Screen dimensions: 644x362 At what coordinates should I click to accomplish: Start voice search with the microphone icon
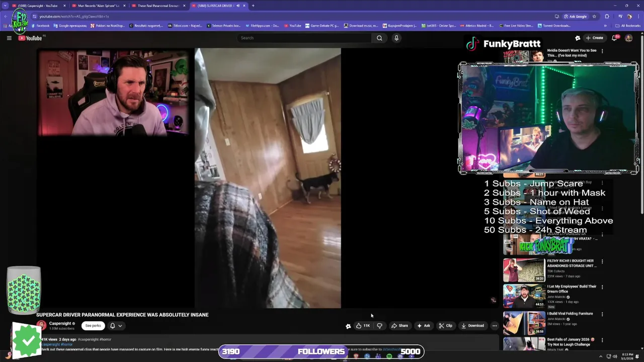[396, 38]
